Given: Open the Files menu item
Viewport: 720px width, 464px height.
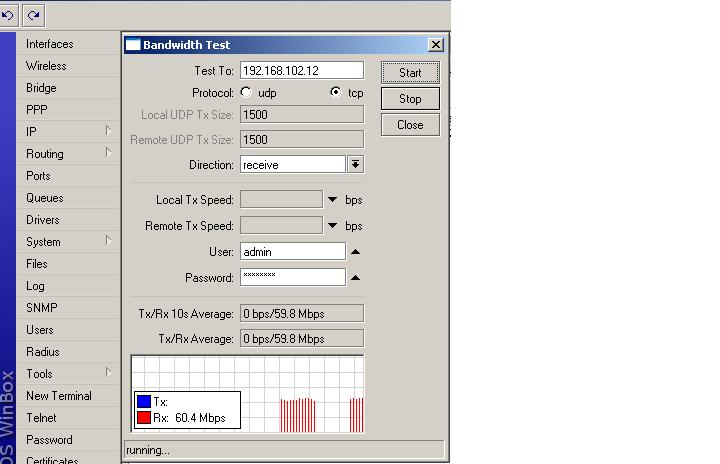Looking at the screenshot, I should pyautogui.click(x=68, y=264).
